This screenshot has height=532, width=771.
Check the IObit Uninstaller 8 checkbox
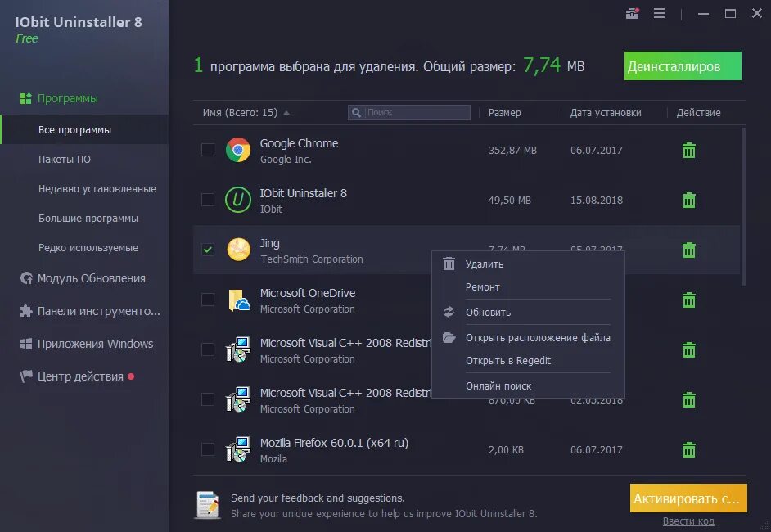click(x=208, y=200)
